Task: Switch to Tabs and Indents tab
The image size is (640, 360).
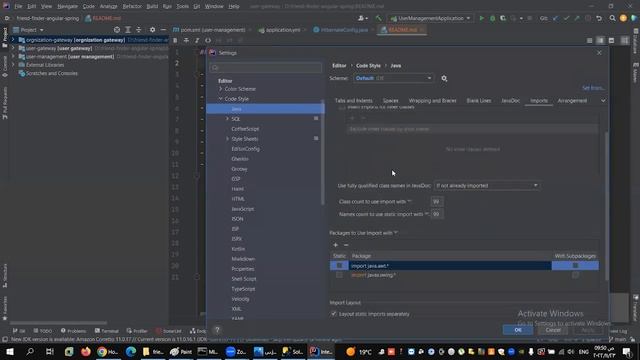Action: (353, 101)
